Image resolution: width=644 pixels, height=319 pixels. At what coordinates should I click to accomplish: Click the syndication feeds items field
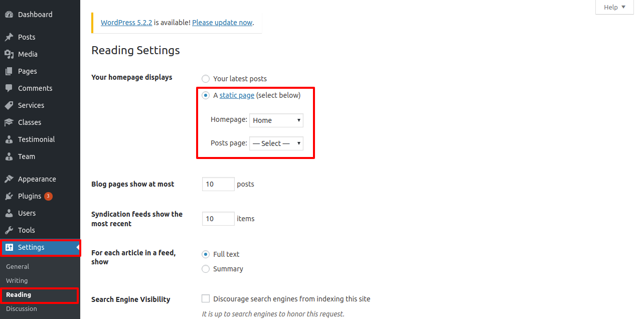pos(218,219)
